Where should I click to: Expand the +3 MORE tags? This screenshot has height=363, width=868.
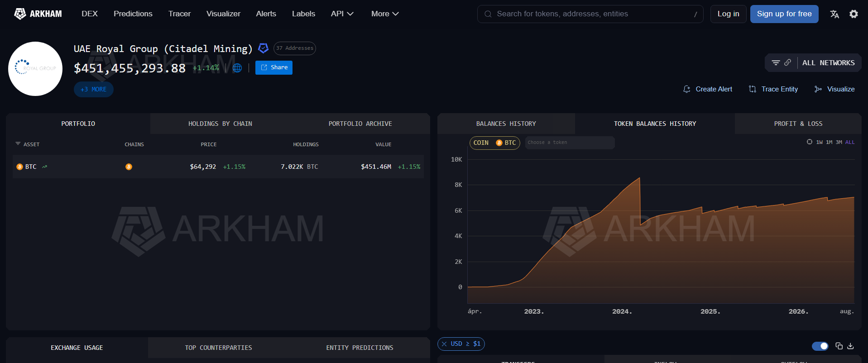[94, 90]
